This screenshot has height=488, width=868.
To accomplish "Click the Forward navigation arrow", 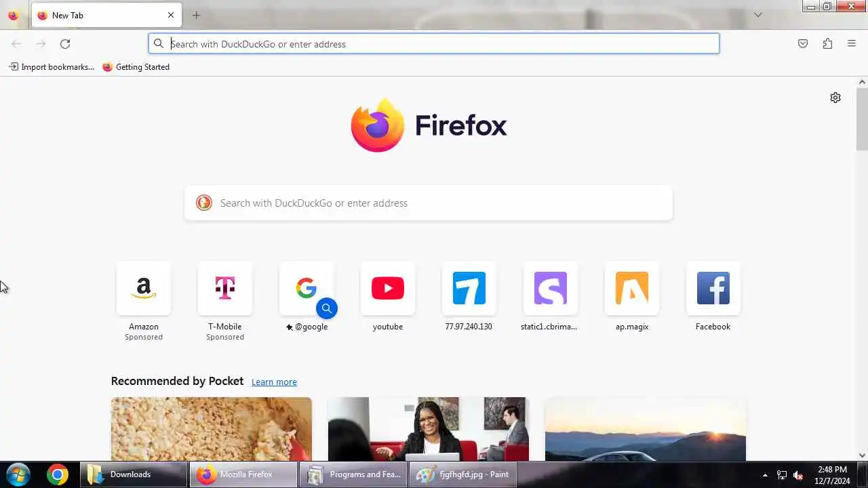I will coord(41,44).
